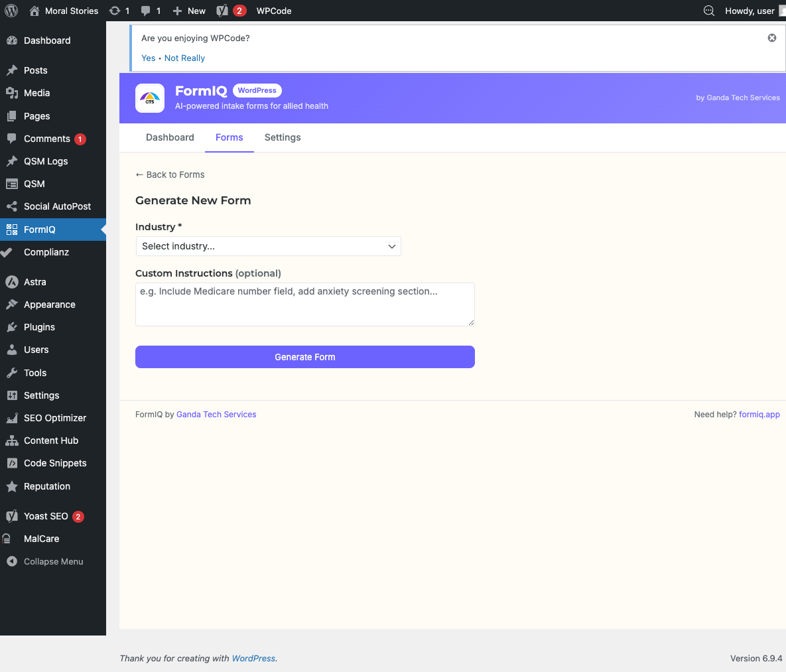
Task: Click the Generate Form button
Action: pos(304,357)
